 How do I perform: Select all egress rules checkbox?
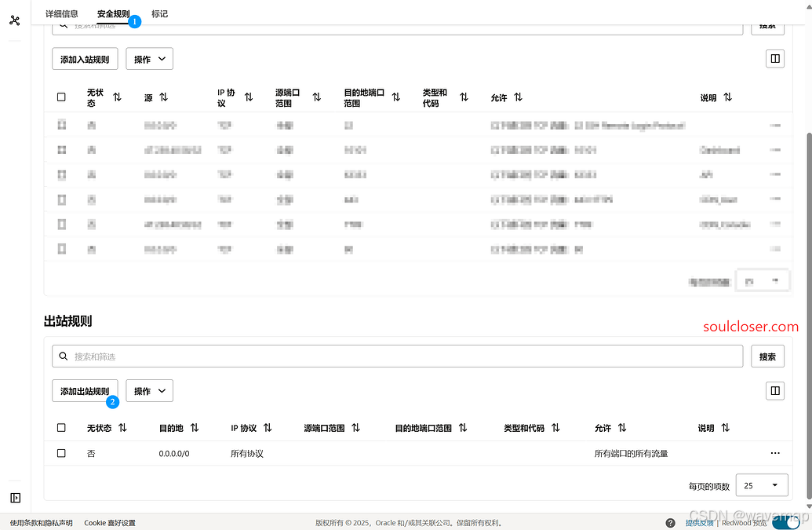(61, 428)
